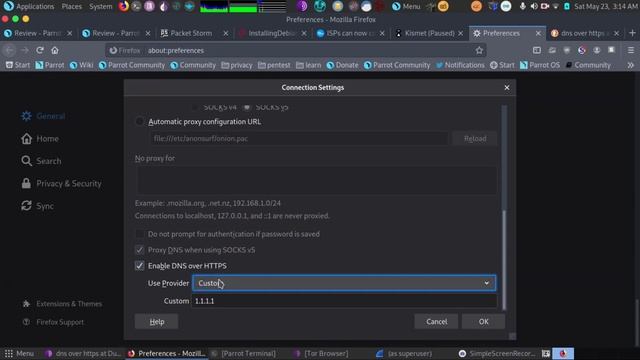Open Sync preferences category
Viewport: 640px width, 360px height.
[37, 206]
